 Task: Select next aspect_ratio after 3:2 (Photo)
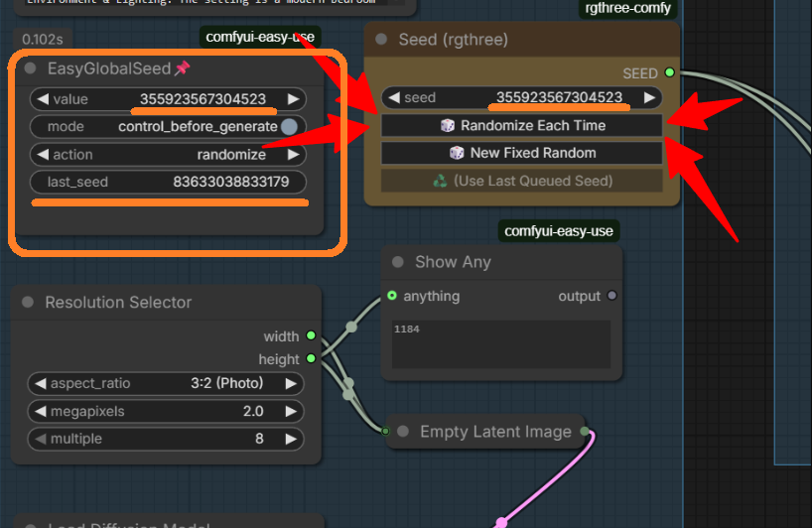[x=291, y=383]
